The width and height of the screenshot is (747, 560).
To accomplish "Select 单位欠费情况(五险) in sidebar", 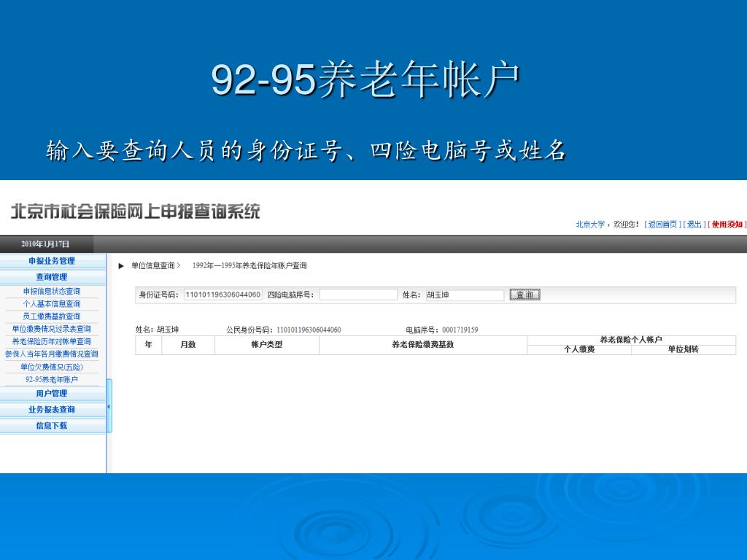I will [52, 367].
